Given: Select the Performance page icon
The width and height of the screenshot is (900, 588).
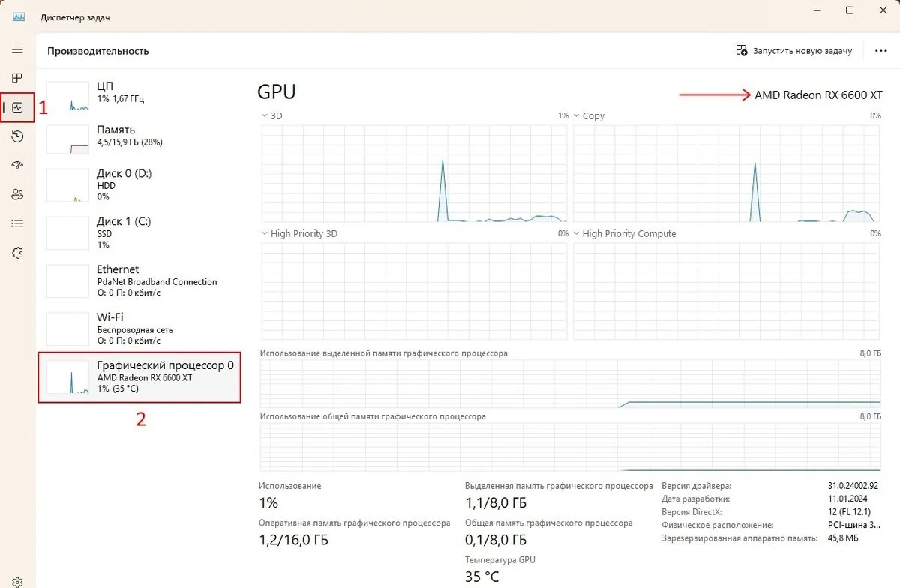Looking at the screenshot, I should click(x=18, y=107).
